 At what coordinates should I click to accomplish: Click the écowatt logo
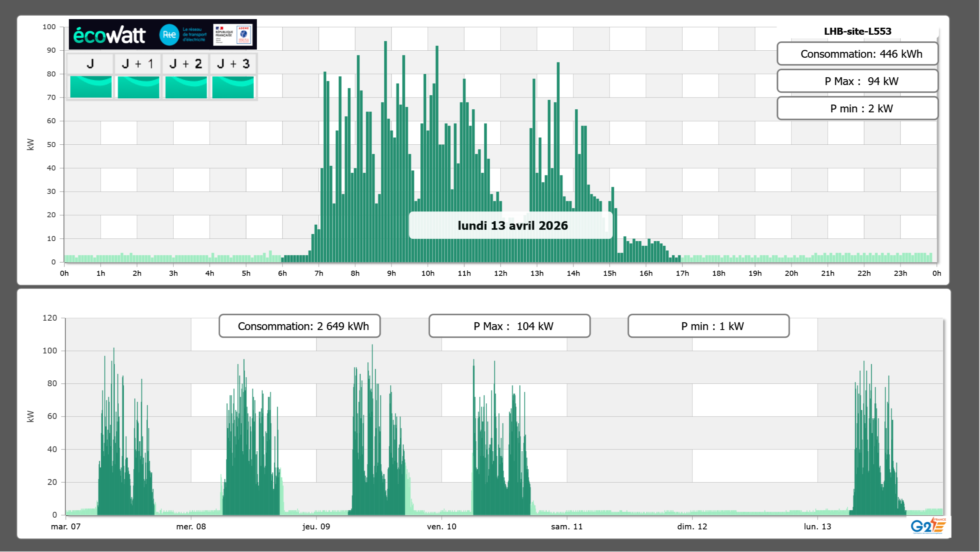pyautogui.click(x=109, y=35)
